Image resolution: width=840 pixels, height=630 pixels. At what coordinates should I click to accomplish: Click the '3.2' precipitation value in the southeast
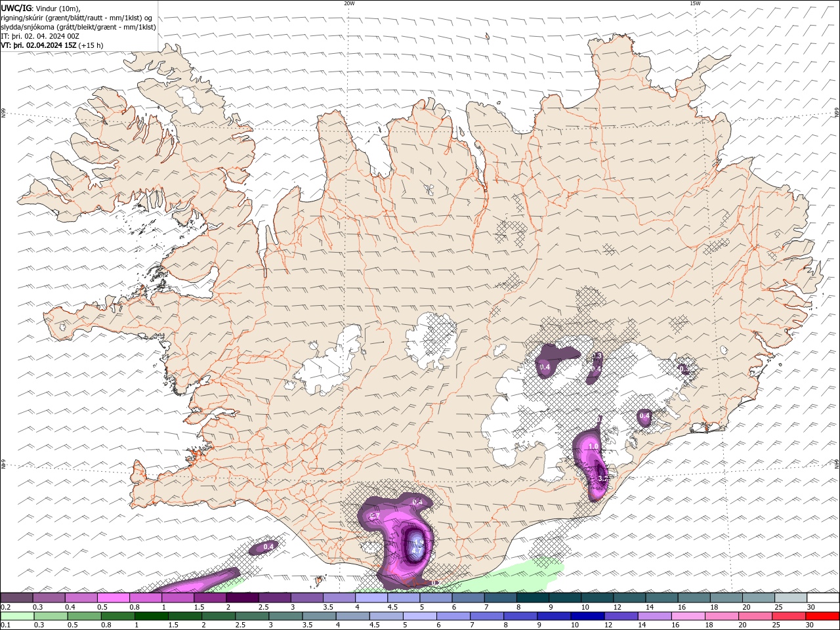click(x=603, y=479)
